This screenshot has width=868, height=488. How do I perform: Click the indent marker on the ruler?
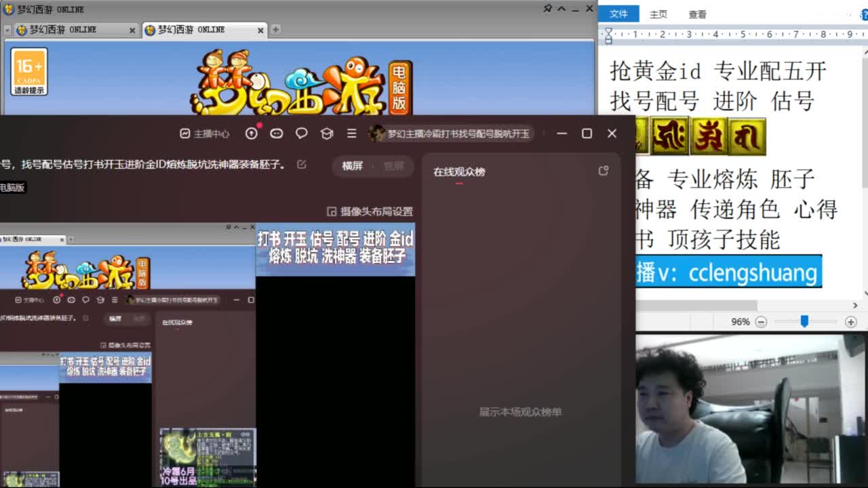[608, 35]
